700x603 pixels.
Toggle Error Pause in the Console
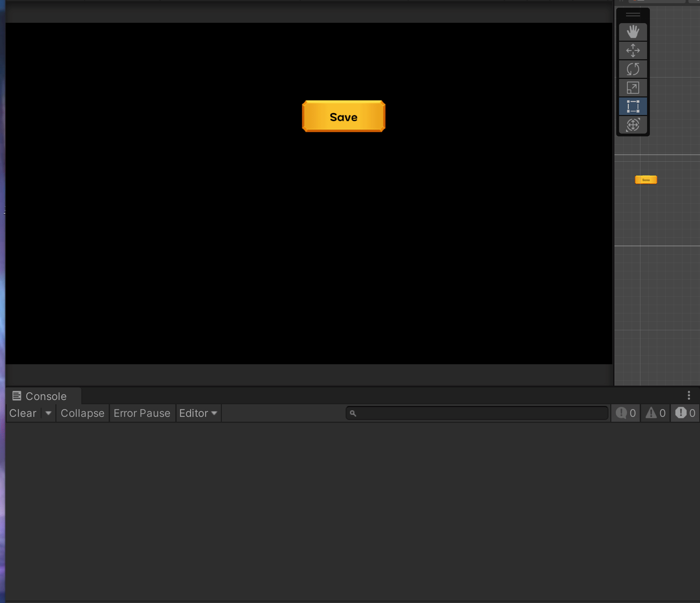coord(142,413)
